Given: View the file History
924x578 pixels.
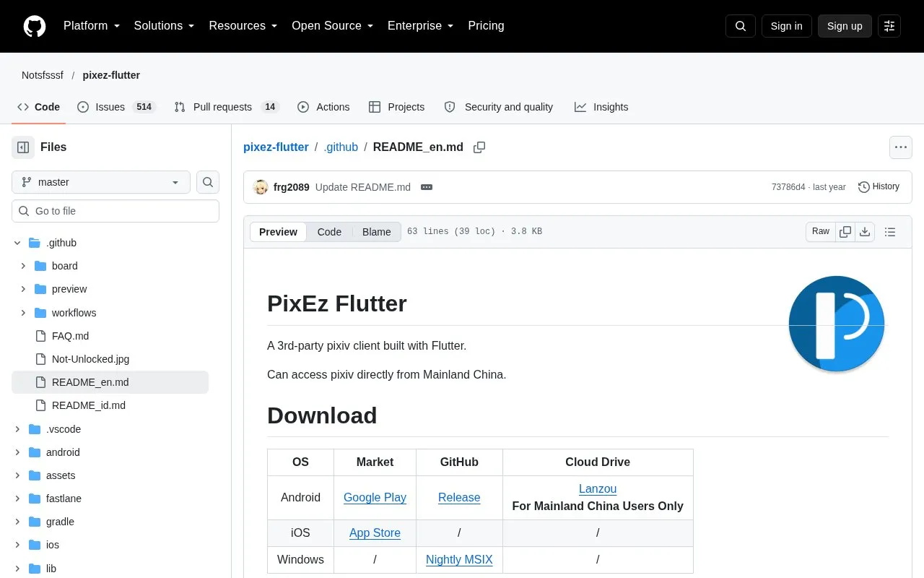Looking at the screenshot, I should click(879, 187).
